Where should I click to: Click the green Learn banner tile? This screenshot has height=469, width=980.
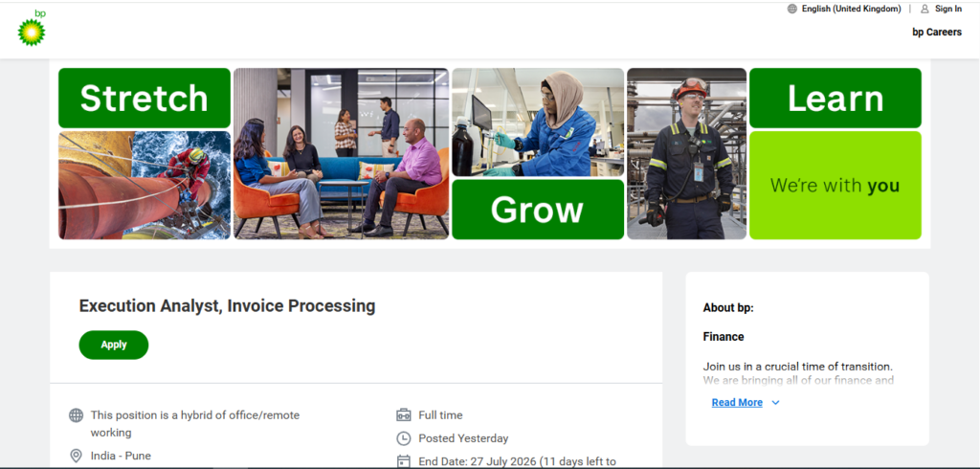pos(835,99)
